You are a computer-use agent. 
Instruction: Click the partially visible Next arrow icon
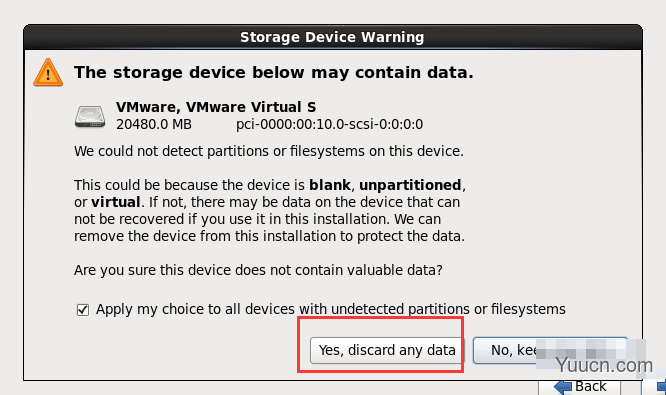pyautogui.click(x=661, y=387)
